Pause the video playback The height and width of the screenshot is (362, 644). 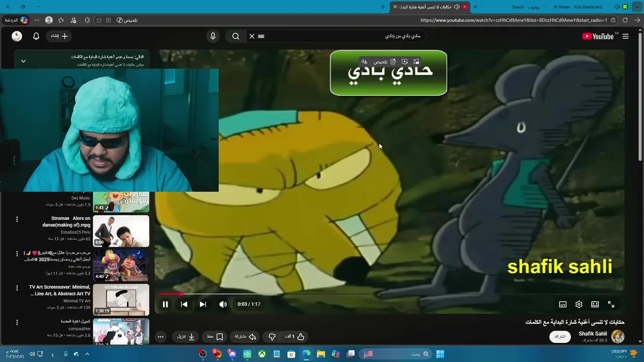165,304
